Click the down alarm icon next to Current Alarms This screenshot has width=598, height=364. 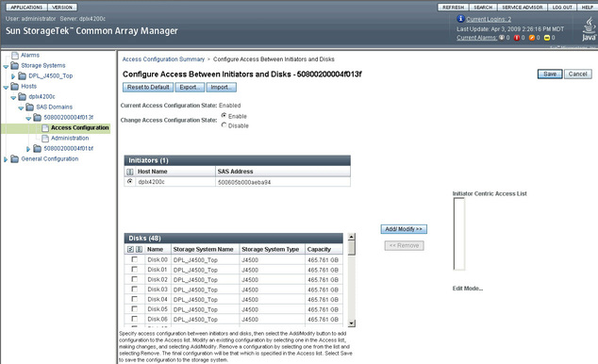tap(502, 38)
